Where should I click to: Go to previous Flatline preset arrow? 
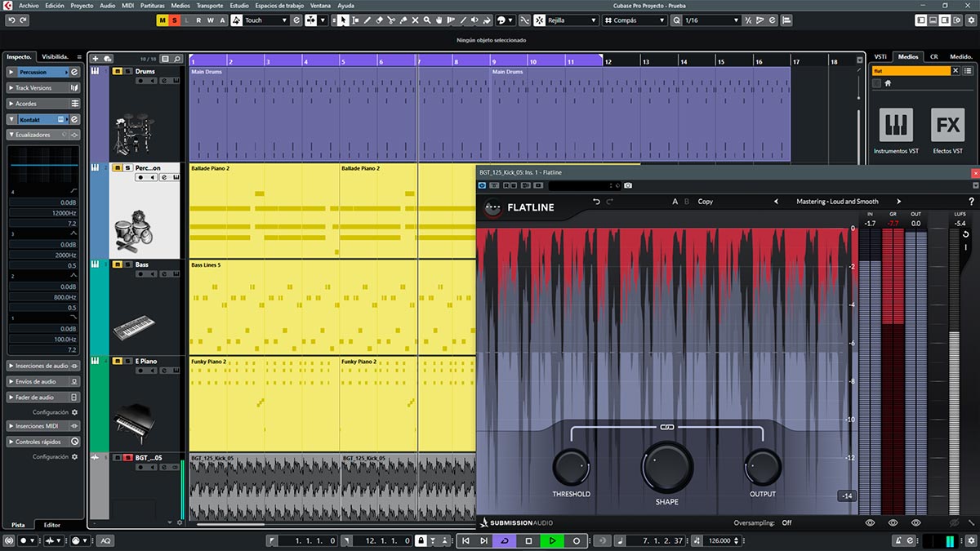tap(776, 202)
